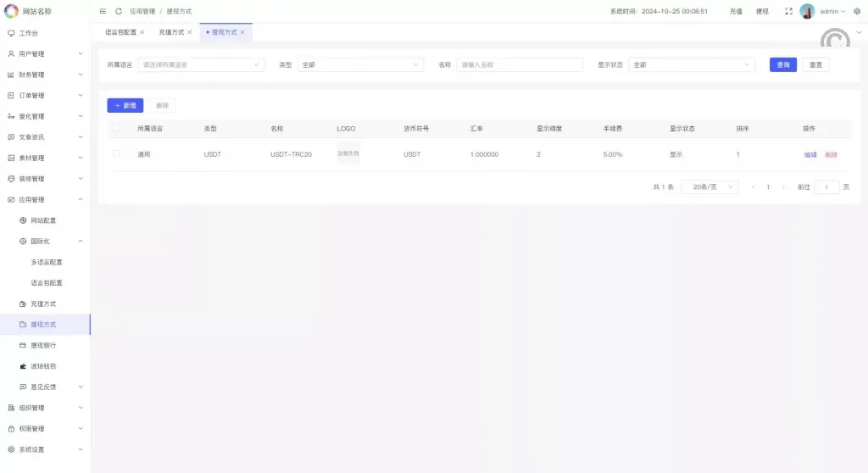Click the 5.00% fee cell
868x473 pixels.
tap(613, 154)
